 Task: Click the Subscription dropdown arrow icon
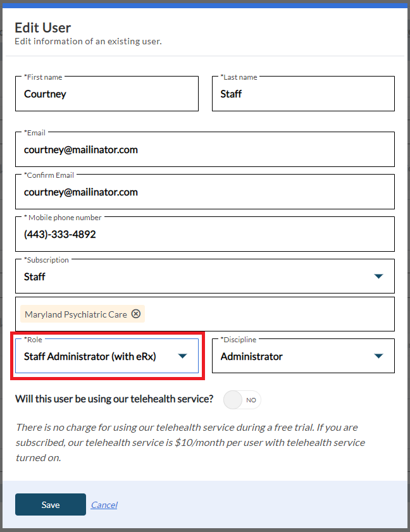click(378, 276)
